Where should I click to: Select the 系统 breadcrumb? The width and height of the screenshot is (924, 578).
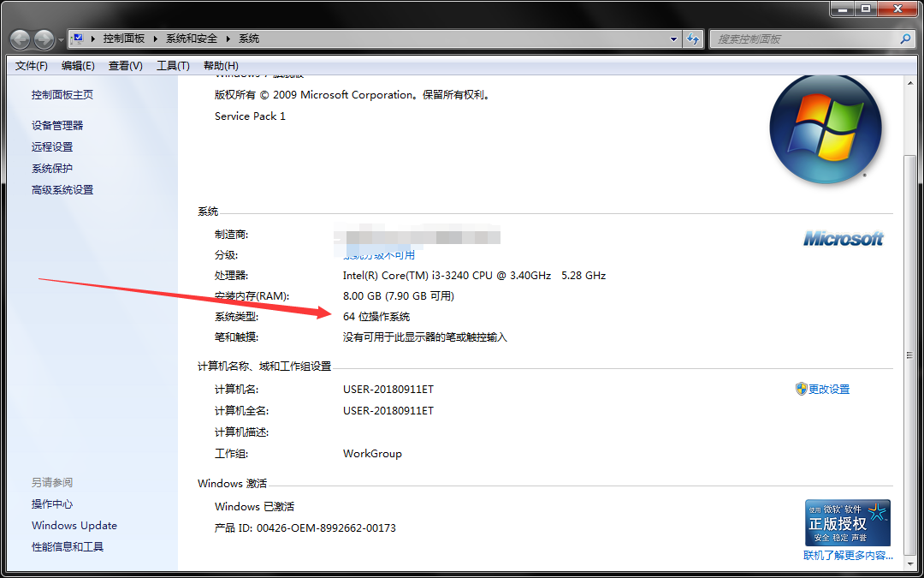coord(249,39)
